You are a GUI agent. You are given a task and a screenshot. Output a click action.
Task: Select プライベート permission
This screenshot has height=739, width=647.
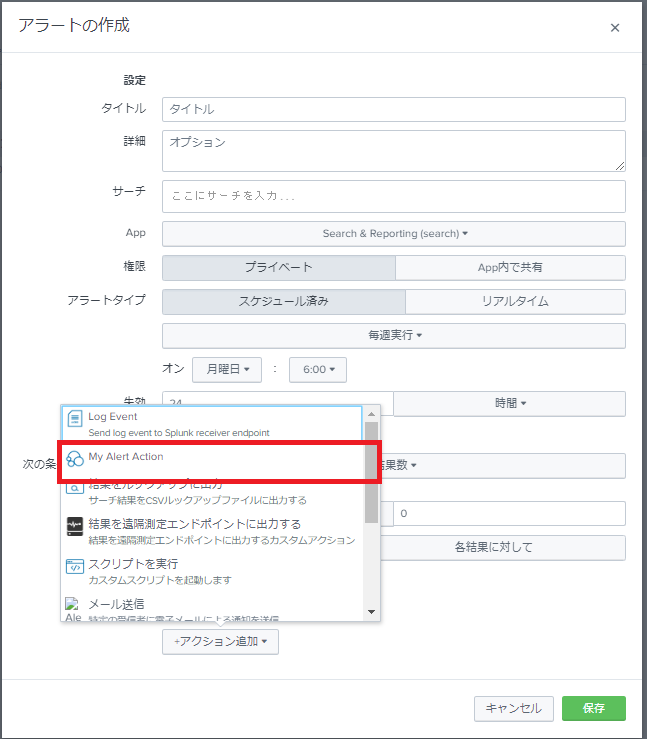pos(278,268)
